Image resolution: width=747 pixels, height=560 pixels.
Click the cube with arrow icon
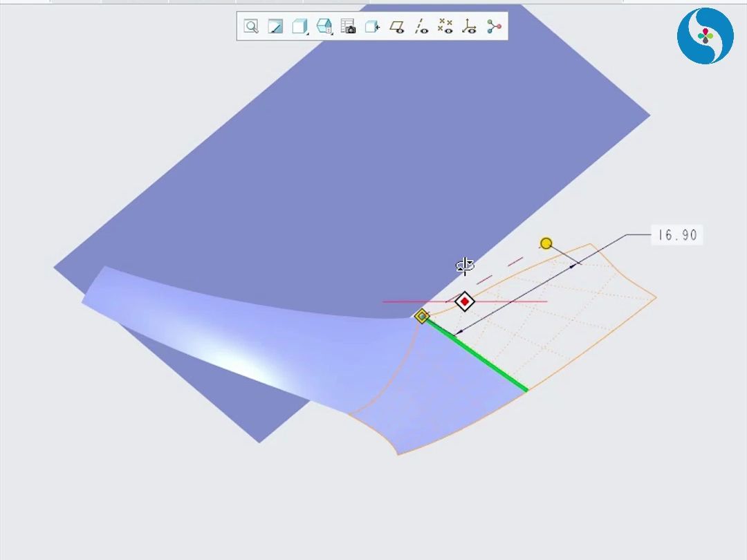coord(372,27)
